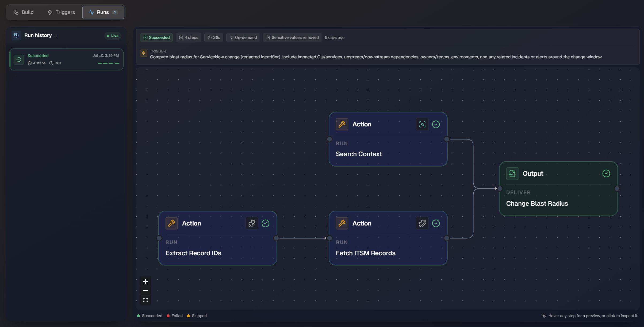Open the Search Context action node
This screenshot has width=644, height=327.
tap(388, 139)
